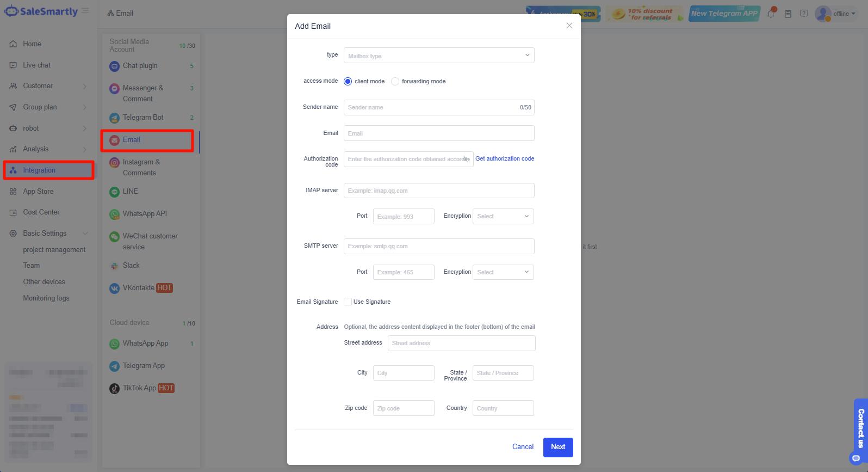This screenshot has width=868, height=472.
Task: Close the Add Email dialog
Action: pyautogui.click(x=569, y=26)
